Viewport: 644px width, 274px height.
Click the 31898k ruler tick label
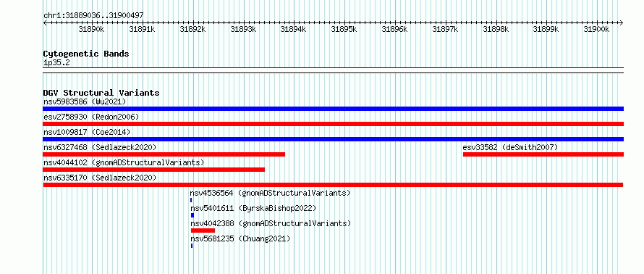(x=496, y=29)
